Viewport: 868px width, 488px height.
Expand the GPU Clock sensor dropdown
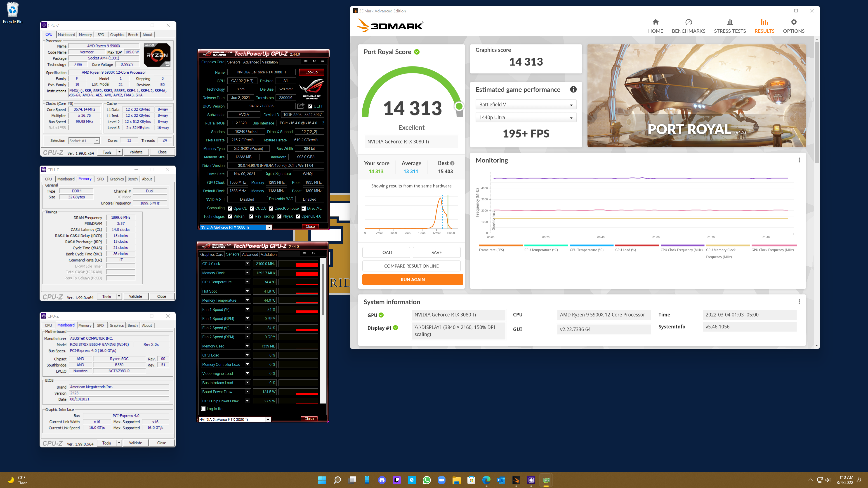click(x=247, y=264)
